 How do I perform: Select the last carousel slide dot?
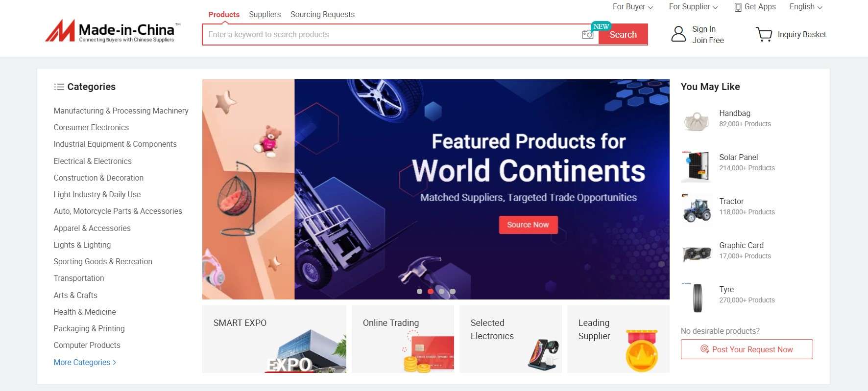pos(453,291)
